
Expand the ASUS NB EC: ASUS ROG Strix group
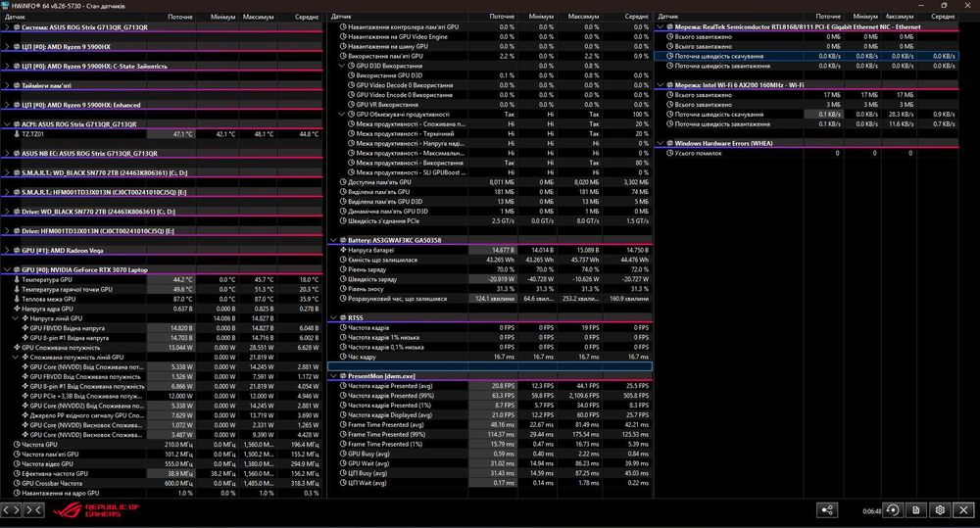[x=7, y=154]
